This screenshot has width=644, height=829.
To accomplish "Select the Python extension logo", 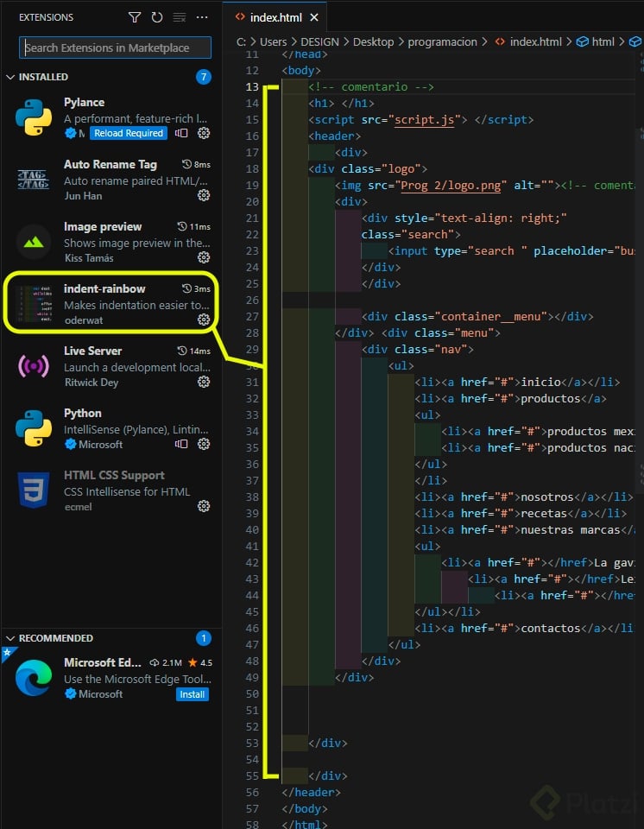I will click(34, 428).
